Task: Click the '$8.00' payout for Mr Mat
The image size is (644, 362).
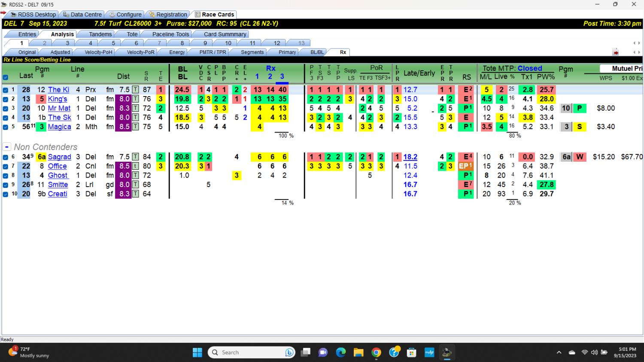Action: [606, 108]
